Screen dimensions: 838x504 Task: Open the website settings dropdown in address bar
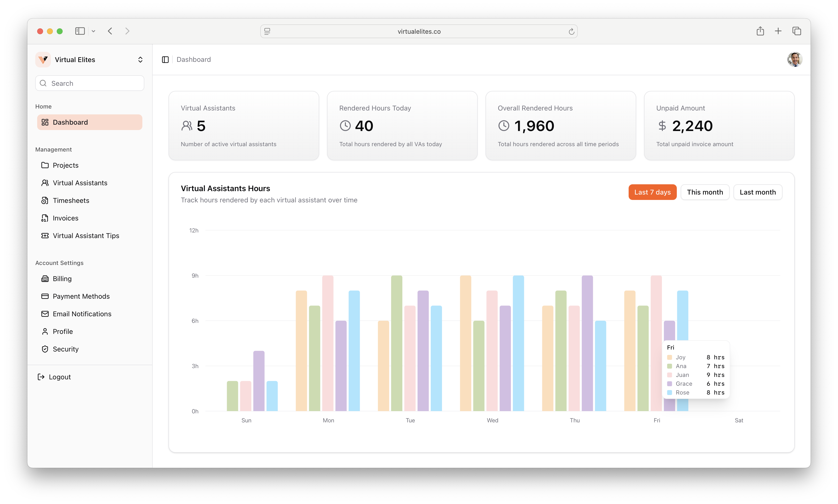pyautogui.click(x=268, y=31)
